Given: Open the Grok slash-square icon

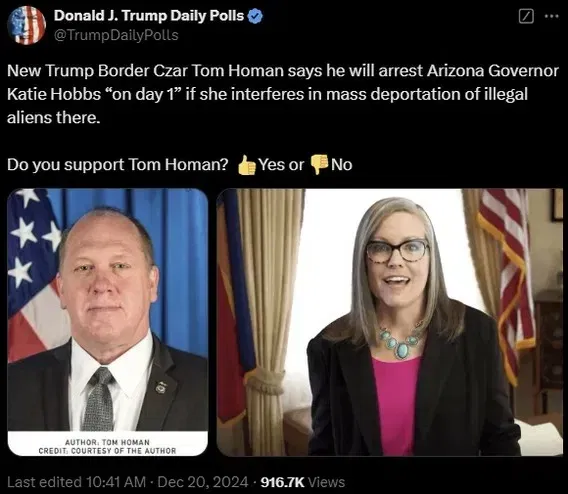Looking at the screenshot, I should [526, 16].
